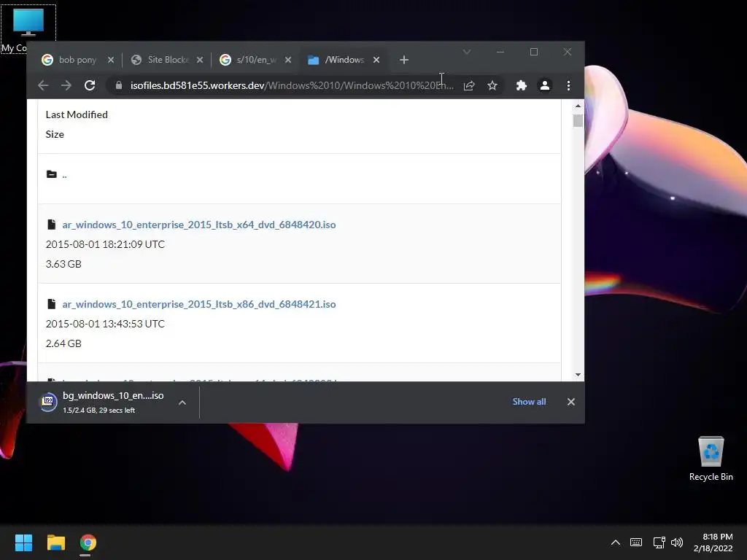The height and width of the screenshot is (560, 747).
Task: Click the URL address bar
Action: (x=292, y=85)
